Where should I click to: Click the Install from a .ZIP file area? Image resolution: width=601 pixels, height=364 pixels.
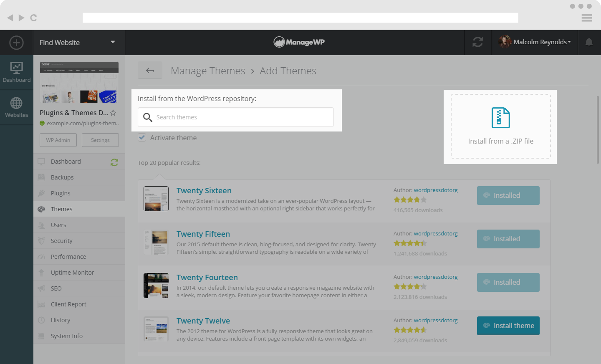501,126
